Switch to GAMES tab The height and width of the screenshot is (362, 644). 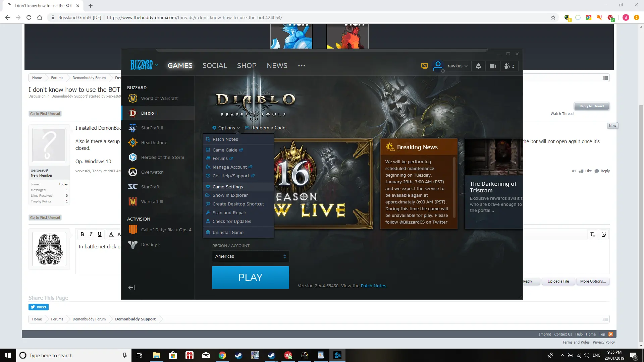click(180, 66)
